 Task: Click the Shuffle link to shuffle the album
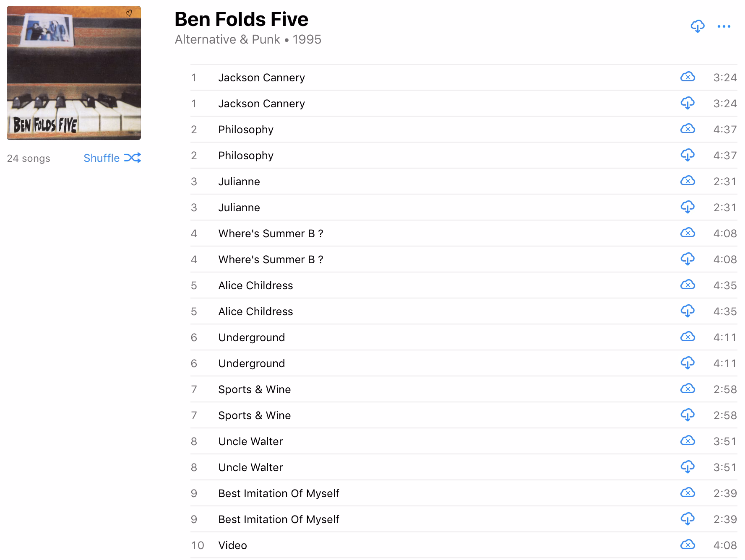coord(101,158)
